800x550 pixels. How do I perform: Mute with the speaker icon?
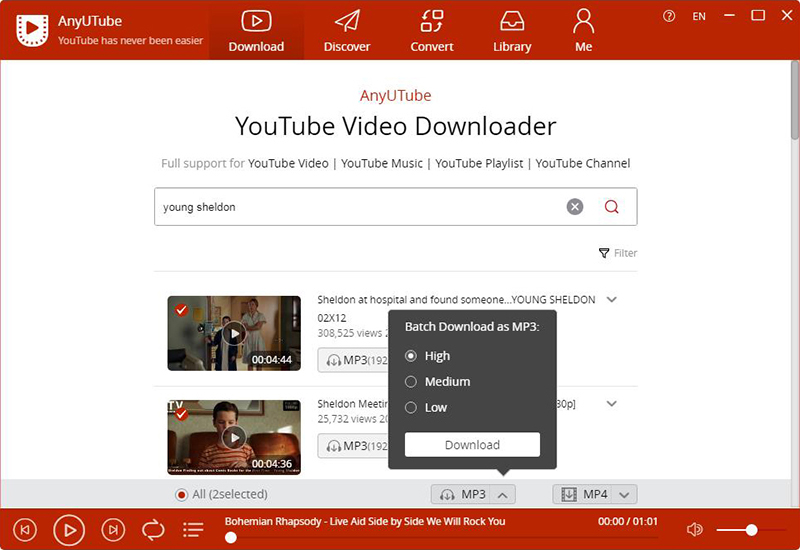694,530
